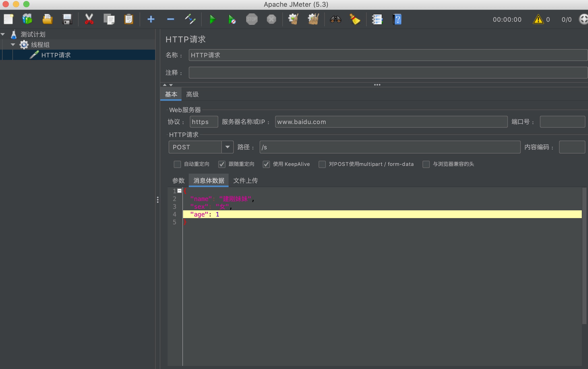Select the 消息体数据 tab
Screen dimensions: 588x369
click(209, 180)
